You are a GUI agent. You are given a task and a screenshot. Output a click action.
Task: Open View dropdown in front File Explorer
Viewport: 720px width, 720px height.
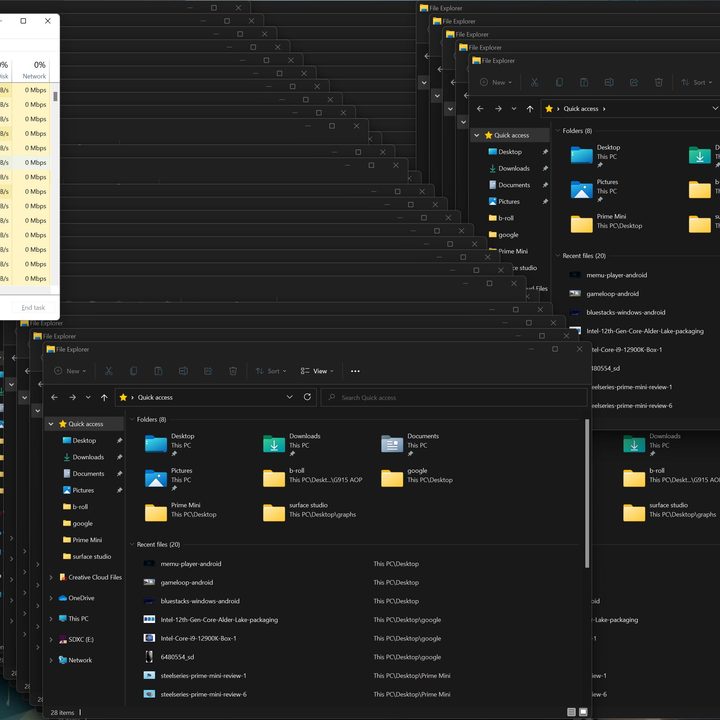coord(317,371)
